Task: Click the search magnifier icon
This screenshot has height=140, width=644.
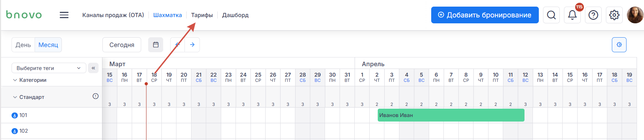Action: 551,15
